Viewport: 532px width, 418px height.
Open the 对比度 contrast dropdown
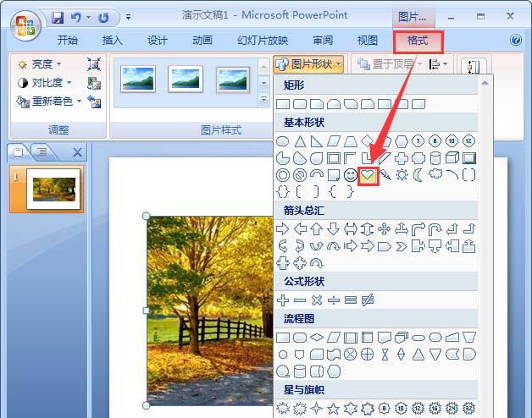[x=45, y=83]
